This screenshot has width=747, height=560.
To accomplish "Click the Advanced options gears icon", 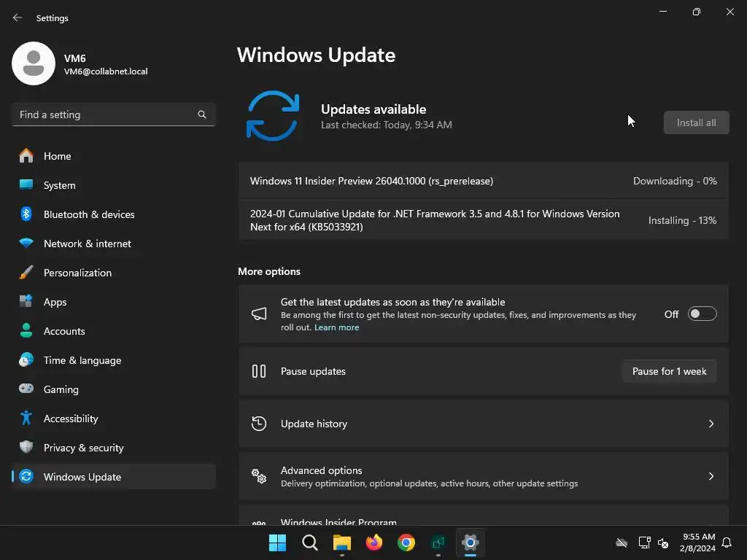I will point(259,475).
